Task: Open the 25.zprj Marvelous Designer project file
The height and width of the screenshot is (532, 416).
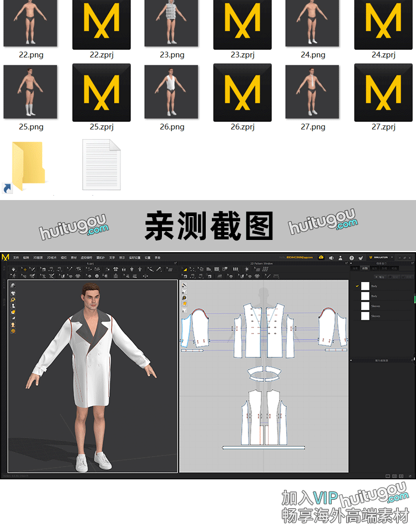Action: pyautogui.click(x=102, y=92)
